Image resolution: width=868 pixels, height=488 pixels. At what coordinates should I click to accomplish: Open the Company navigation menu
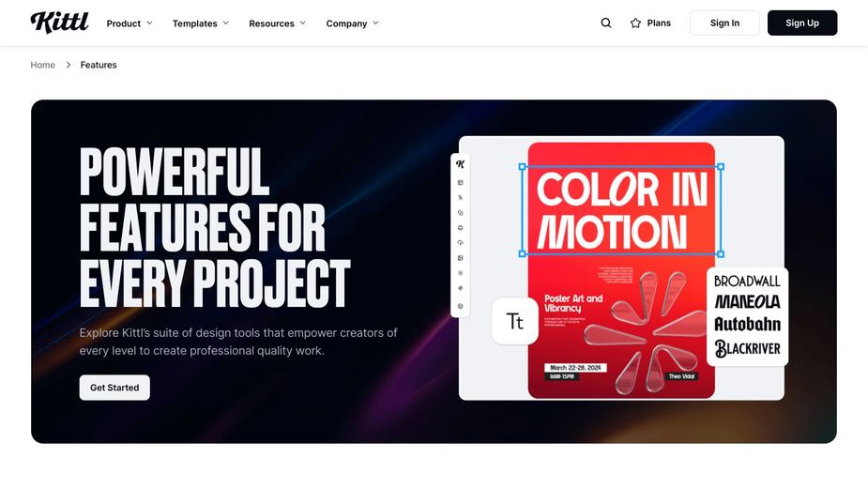tap(352, 23)
